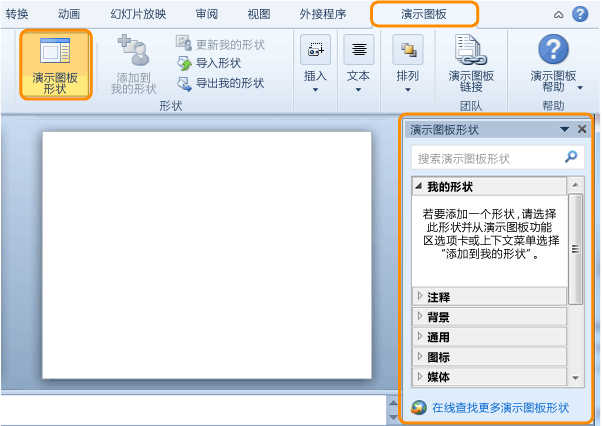Click the search magnifier icon
Screen dimensions: 602x426
[x=571, y=157]
